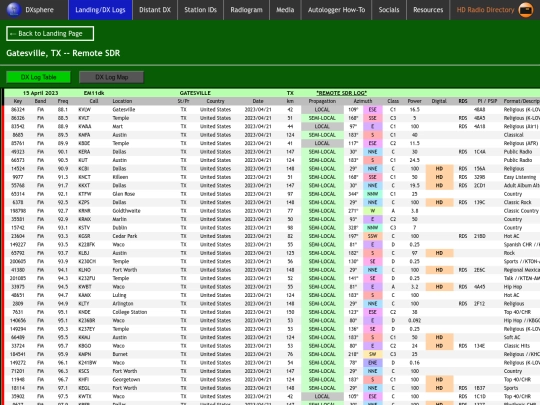Click the green W azimuth cell
The width and height of the screenshot is (540, 405).
(x=373, y=211)
